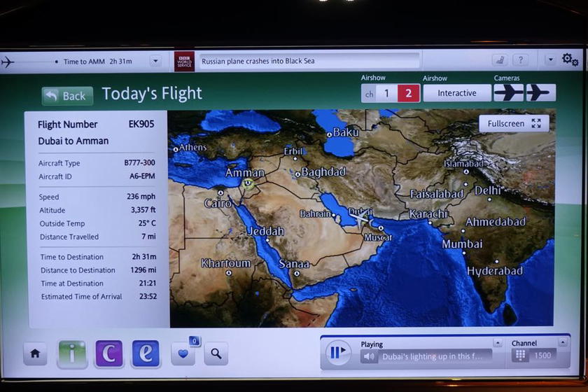Click the Aircraft ID A6-EPM value

[142, 176]
